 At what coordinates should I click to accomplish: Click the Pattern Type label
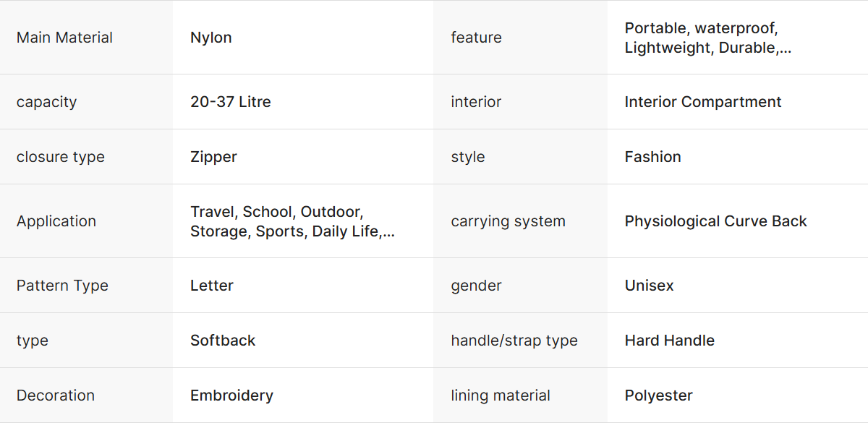62,286
